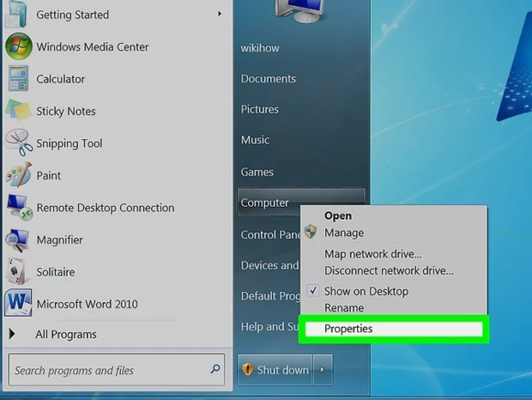Choose Disconnect network drive...
This screenshot has width=532, height=400.
pos(389,270)
